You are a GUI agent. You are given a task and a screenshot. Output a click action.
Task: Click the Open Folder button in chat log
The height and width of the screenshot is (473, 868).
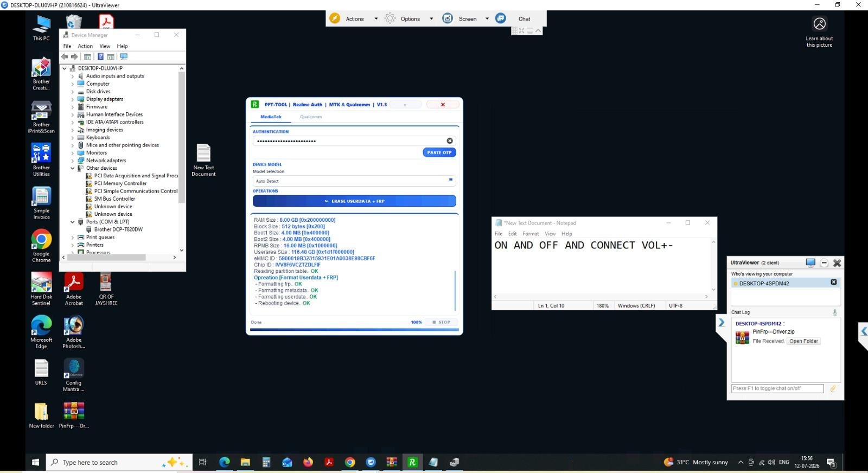803,341
